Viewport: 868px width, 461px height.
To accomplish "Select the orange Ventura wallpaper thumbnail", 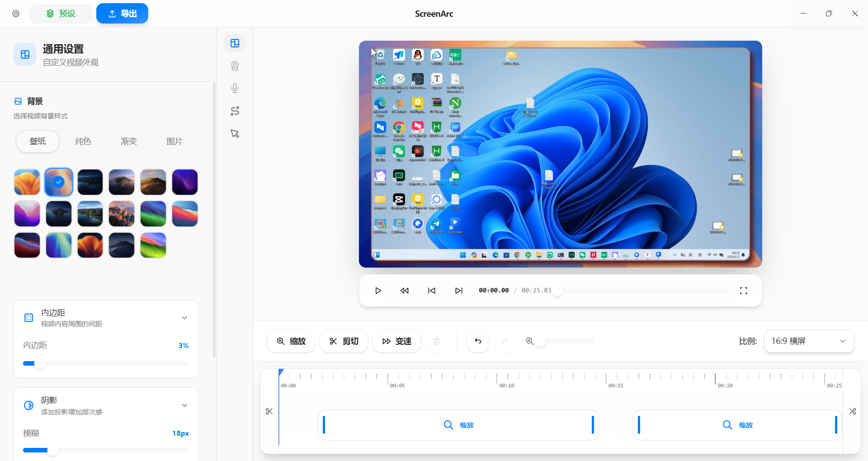I will pyautogui.click(x=27, y=182).
